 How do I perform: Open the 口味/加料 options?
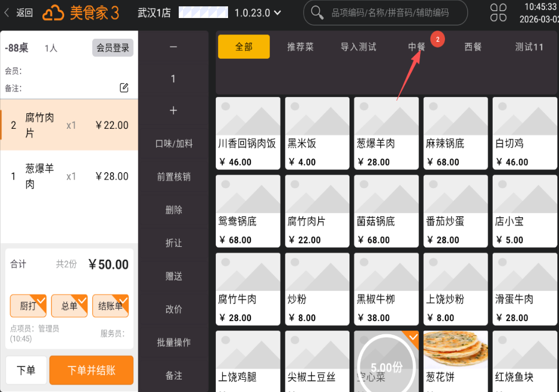173,144
